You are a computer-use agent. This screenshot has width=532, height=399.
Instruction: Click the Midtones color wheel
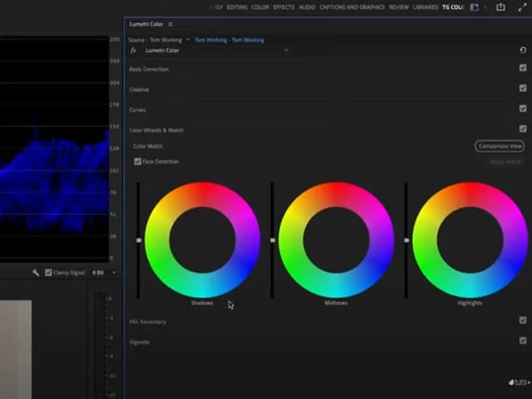coord(336,240)
